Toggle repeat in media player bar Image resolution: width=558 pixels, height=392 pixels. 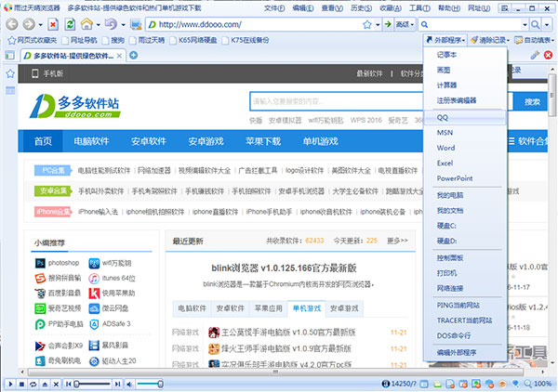pos(33,384)
